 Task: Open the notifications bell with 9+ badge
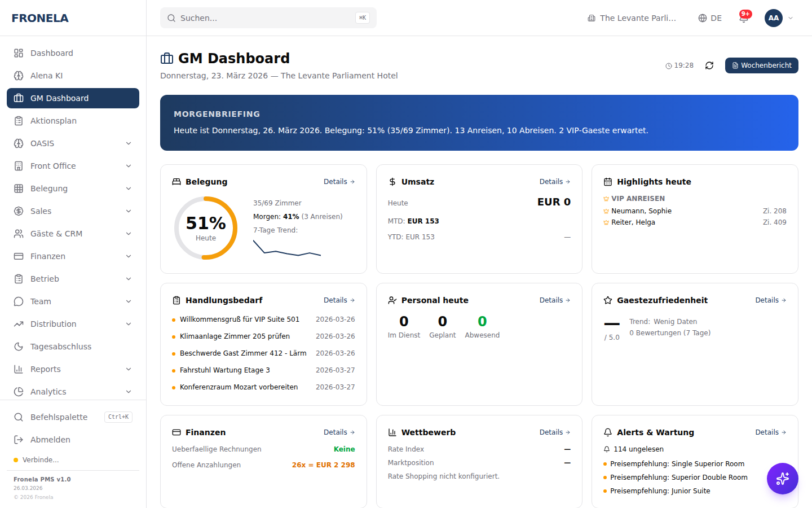coord(743,17)
